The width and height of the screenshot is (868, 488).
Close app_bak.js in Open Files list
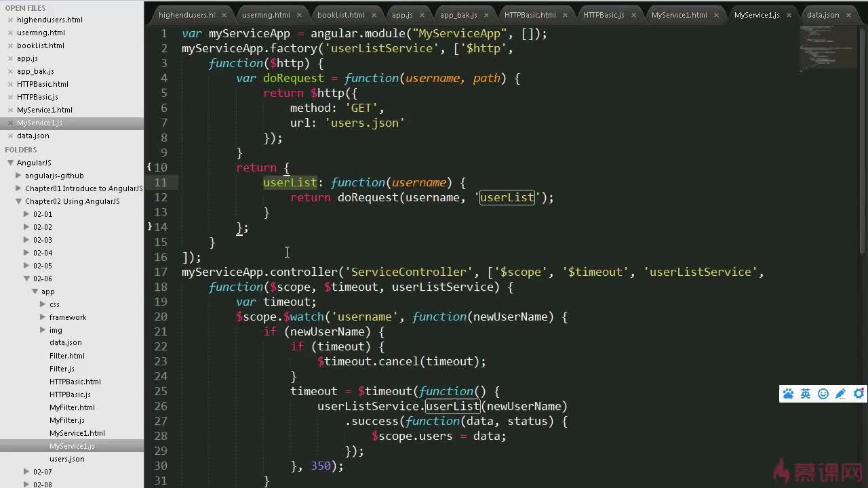10,71
